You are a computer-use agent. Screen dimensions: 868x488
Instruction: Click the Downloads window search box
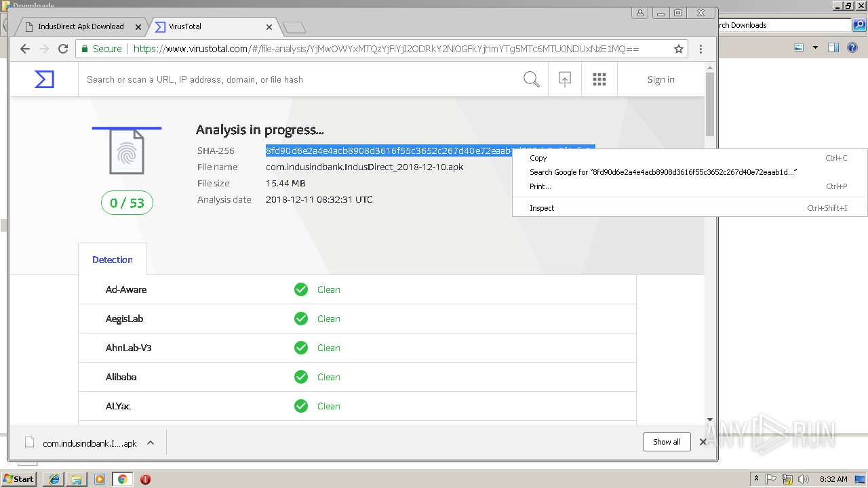pyautogui.click(x=784, y=25)
